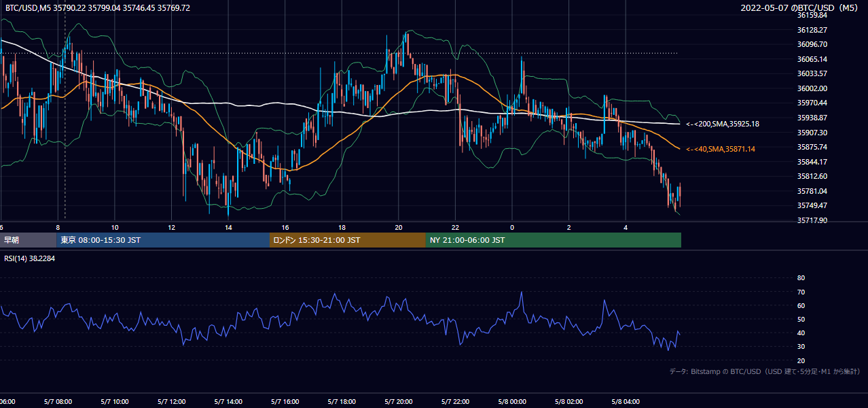Screen dimensions: 868x408
Task: Select the 40 SMA label 35871.14
Action: [x=720, y=149]
